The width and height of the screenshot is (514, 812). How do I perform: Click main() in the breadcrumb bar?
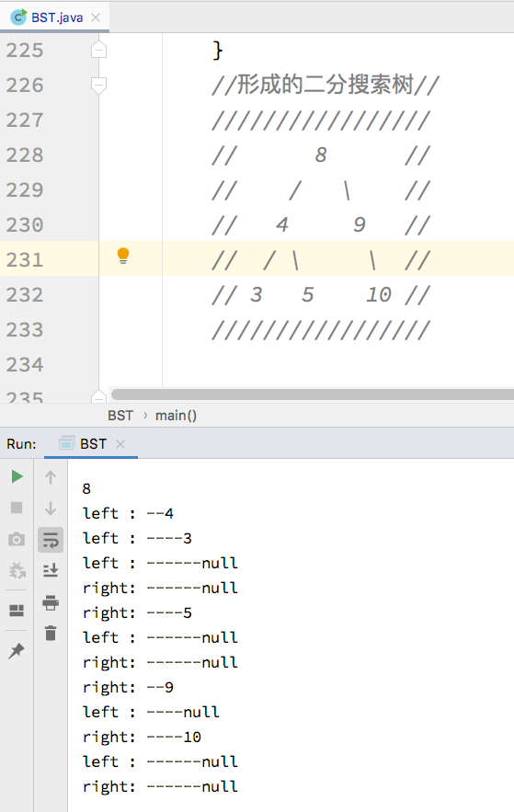(x=176, y=416)
